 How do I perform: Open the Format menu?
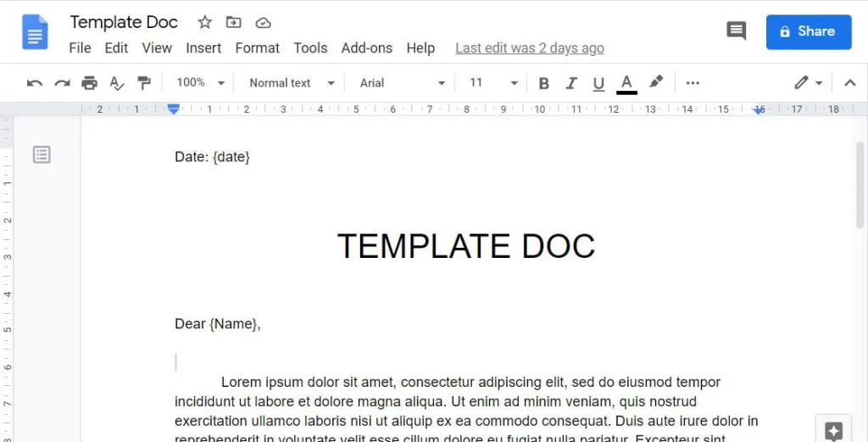(x=258, y=48)
